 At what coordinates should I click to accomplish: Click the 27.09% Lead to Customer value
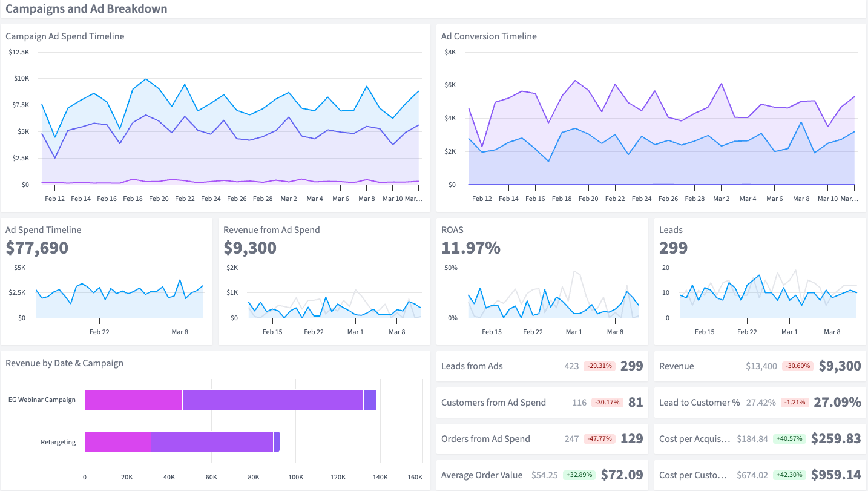pyautogui.click(x=837, y=403)
